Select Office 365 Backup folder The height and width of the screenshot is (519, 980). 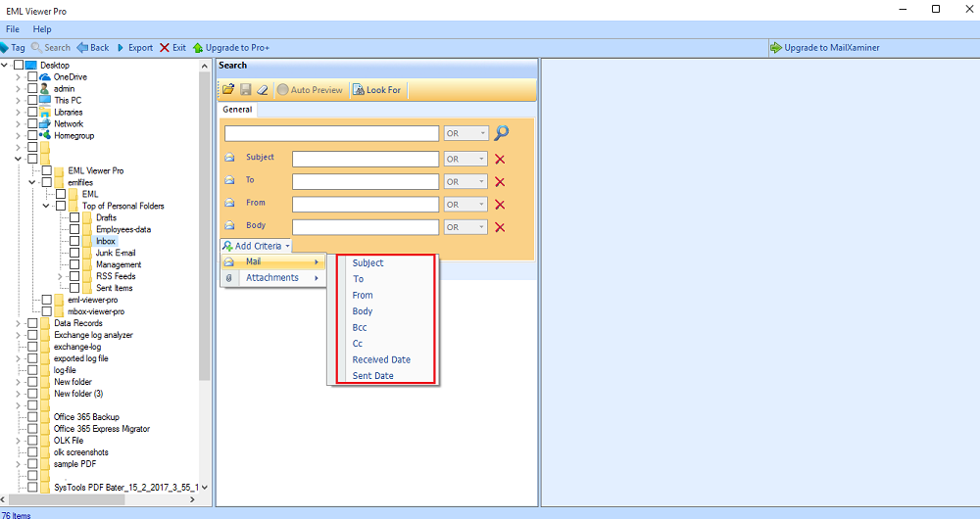point(86,417)
